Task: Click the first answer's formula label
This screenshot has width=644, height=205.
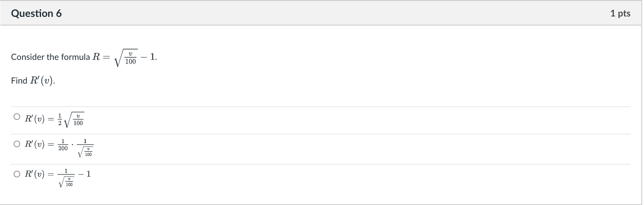Action: 54,119
